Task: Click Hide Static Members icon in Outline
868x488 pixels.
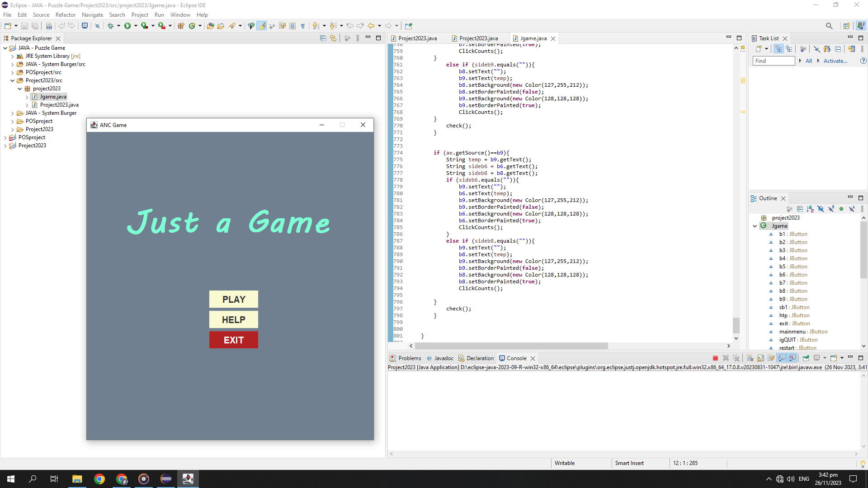Action: (831, 209)
